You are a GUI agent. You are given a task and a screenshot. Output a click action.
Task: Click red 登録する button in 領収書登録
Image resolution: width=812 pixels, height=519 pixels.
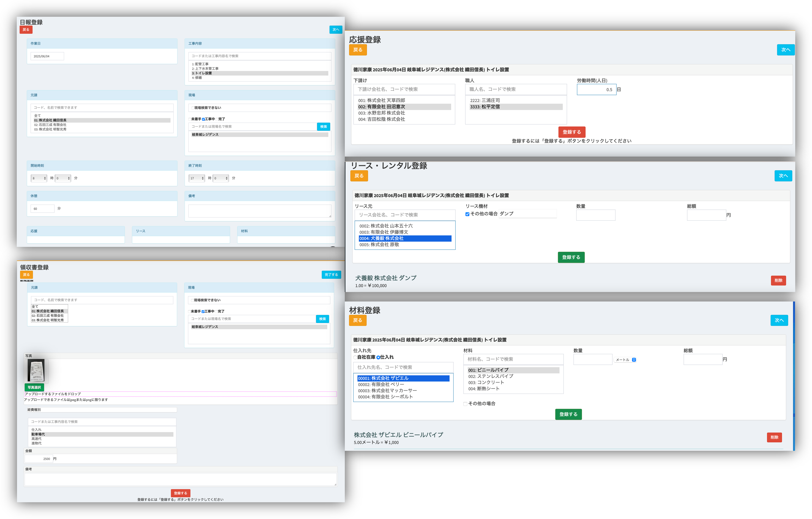coord(180,493)
